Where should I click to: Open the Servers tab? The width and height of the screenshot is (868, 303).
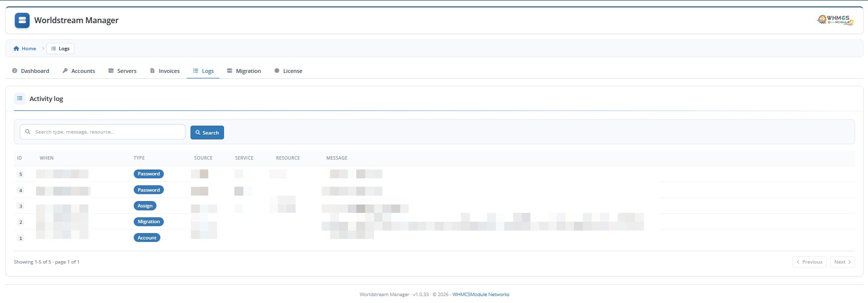122,71
